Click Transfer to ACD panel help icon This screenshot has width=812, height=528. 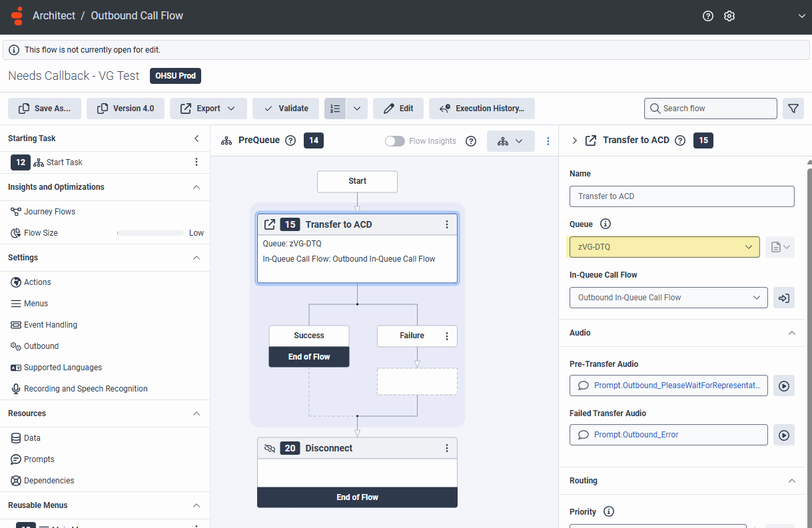pos(680,140)
